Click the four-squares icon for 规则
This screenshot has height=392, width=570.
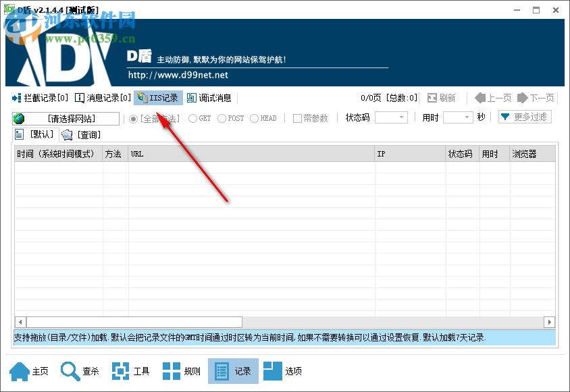[x=172, y=371]
